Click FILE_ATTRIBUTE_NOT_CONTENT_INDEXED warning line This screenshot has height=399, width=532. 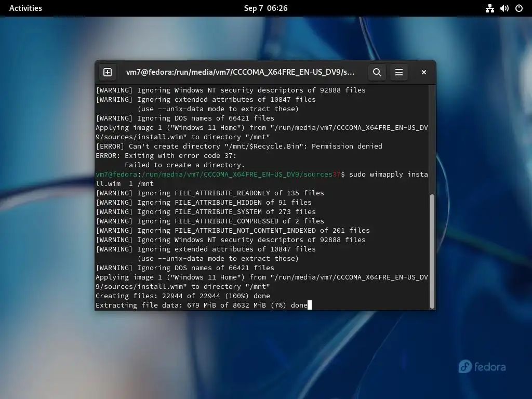tap(233, 230)
